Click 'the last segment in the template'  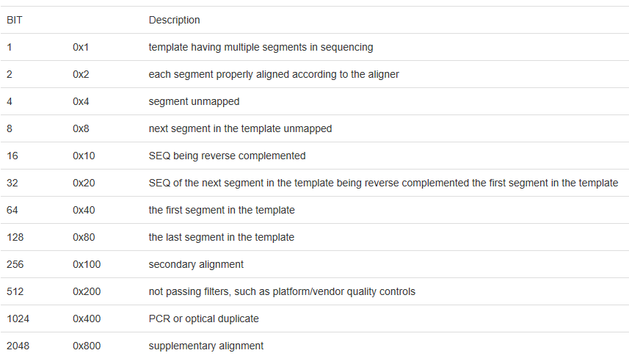pos(222,237)
